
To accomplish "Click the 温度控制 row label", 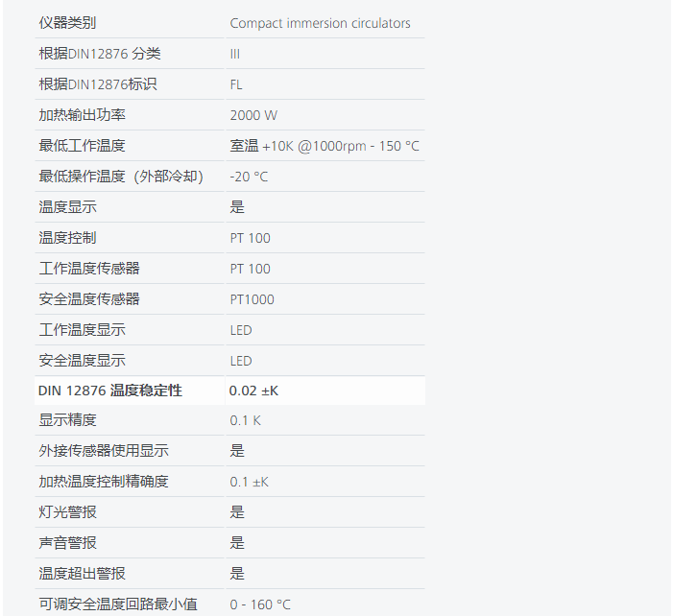I will click(67, 238).
